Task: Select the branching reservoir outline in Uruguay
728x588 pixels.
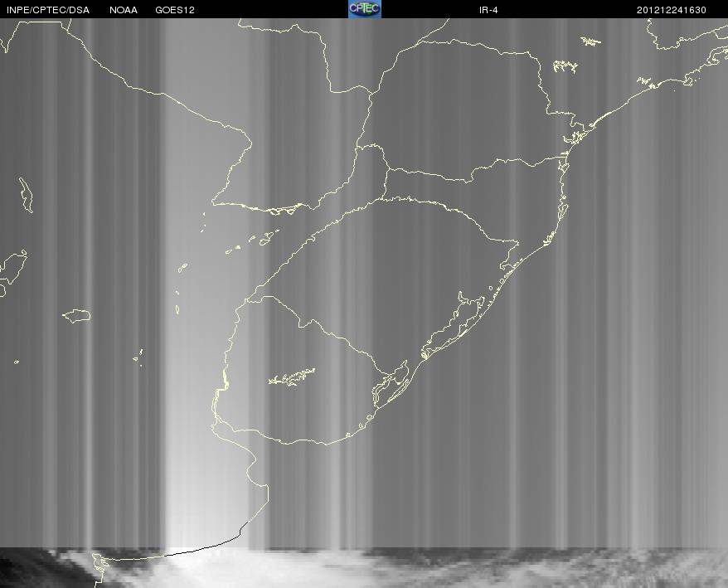Action: (292, 377)
